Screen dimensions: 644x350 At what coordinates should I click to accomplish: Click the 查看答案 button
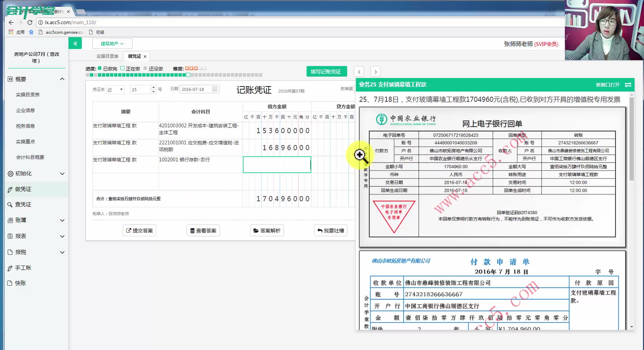[203, 231]
